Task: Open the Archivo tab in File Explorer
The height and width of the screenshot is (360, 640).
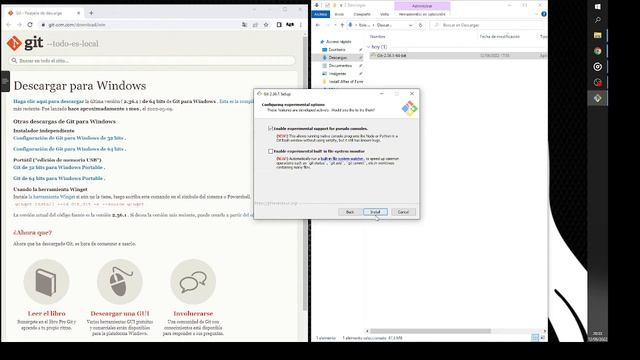Action: (321, 14)
